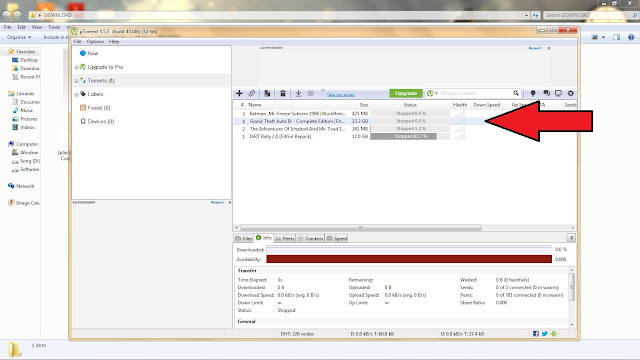Click Explorer's help question mark icon
The height and width of the screenshot is (360, 640).
coord(631,37)
